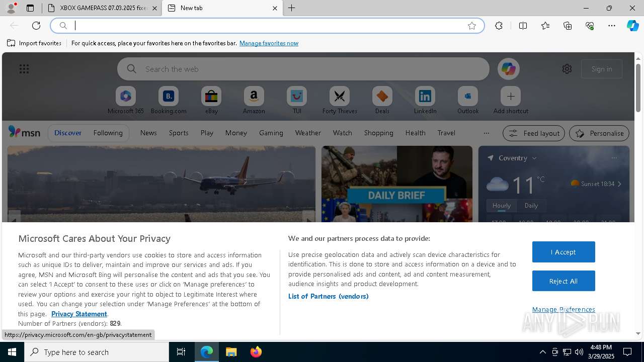The image size is (644, 362).
Task: Open Outlook shortcut
Action: 468,100
